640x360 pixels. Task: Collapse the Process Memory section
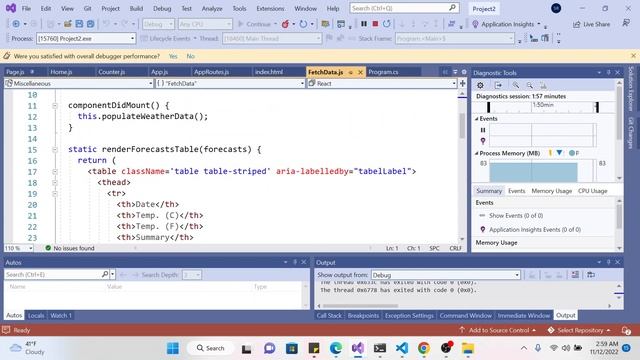476,153
